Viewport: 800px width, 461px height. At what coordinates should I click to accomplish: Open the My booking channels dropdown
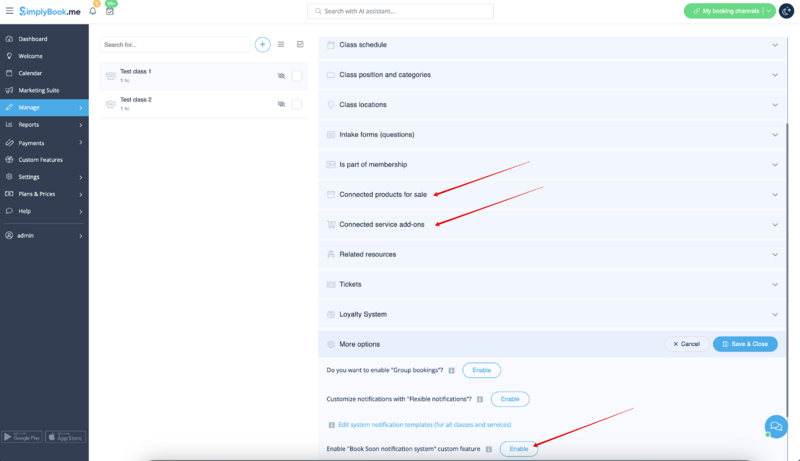[x=768, y=11]
